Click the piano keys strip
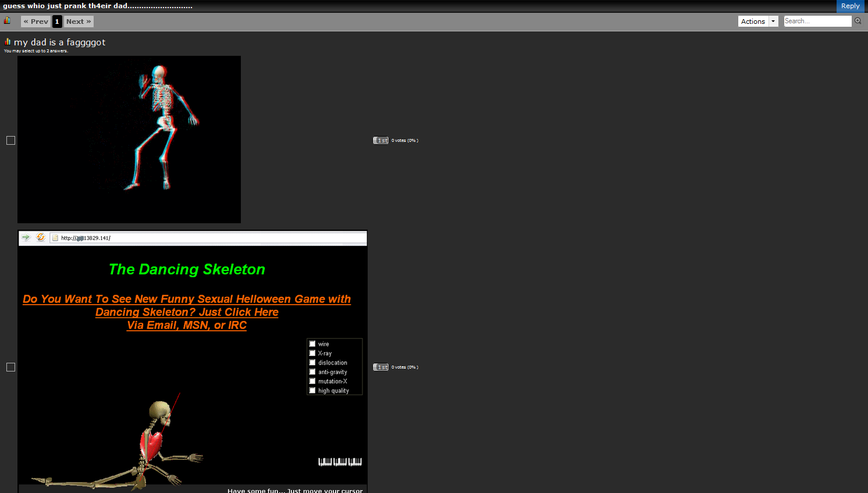The width and height of the screenshot is (868, 493). pyautogui.click(x=340, y=462)
